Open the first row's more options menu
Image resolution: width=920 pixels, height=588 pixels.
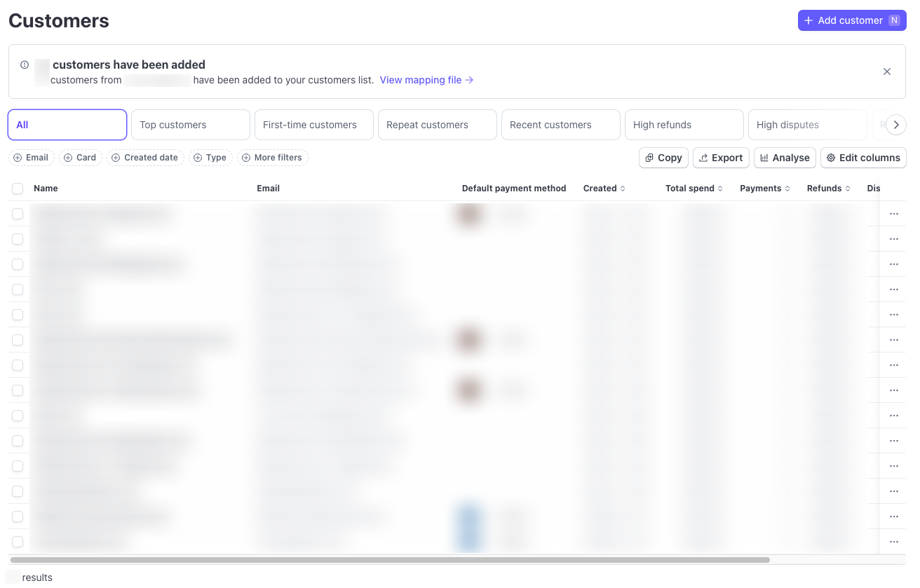(893, 214)
